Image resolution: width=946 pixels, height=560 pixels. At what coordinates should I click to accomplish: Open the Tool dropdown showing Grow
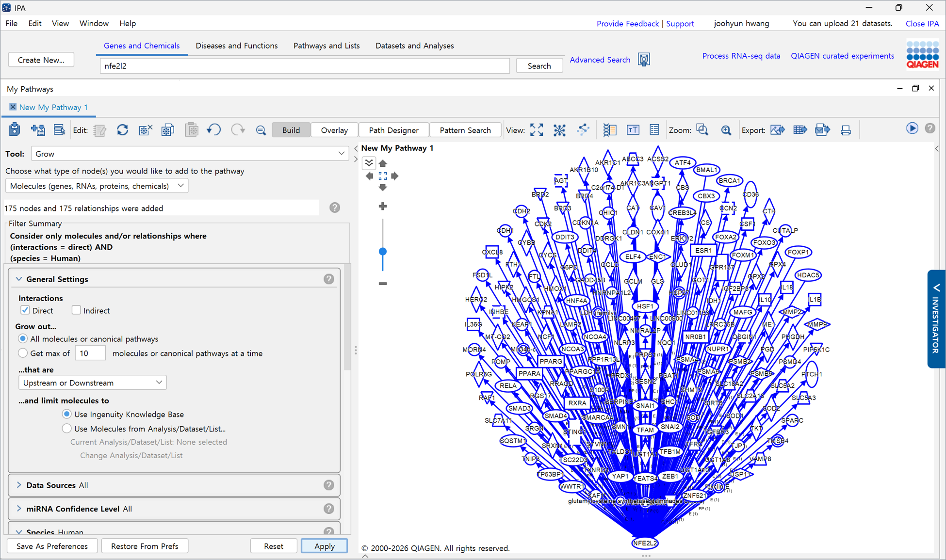(190, 154)
